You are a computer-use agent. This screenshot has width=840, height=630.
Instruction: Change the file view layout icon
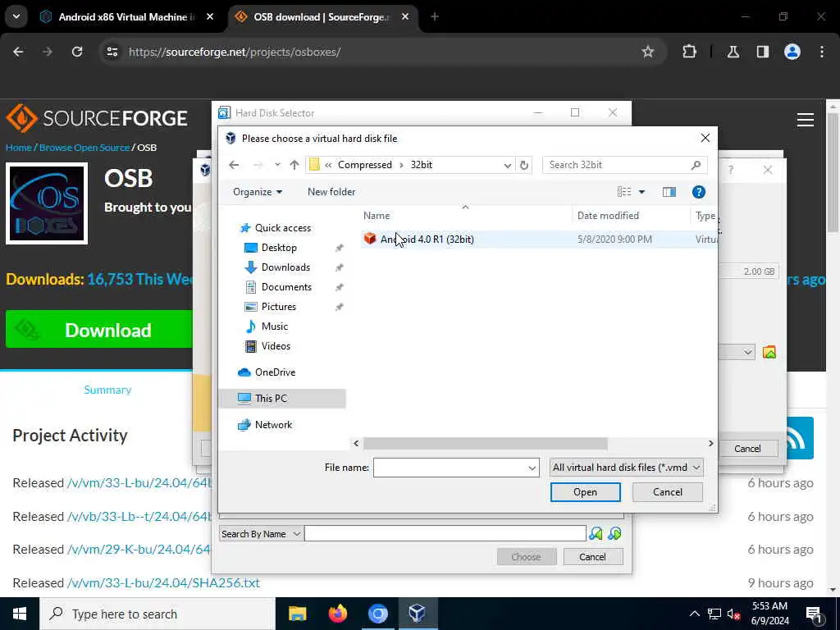pos(624,192)
